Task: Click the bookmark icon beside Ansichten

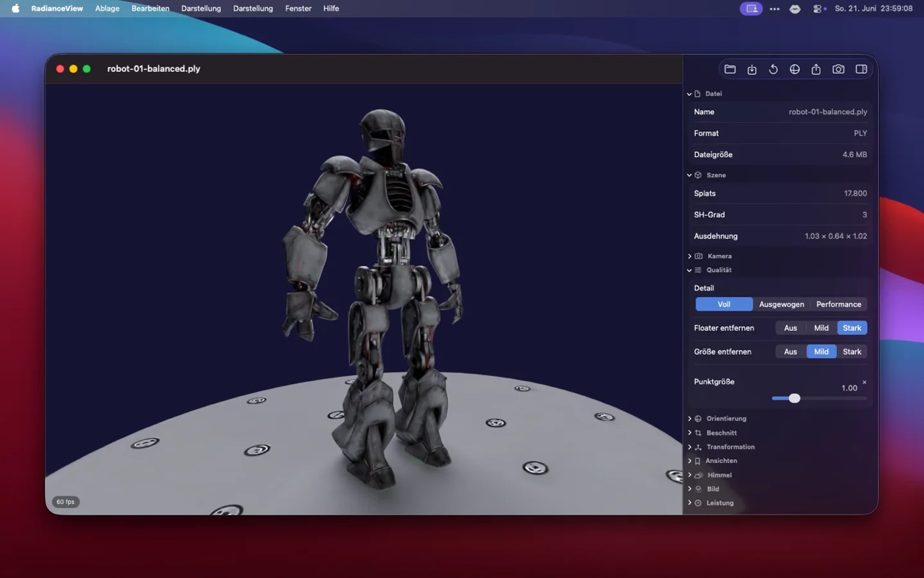Action: 698,461
